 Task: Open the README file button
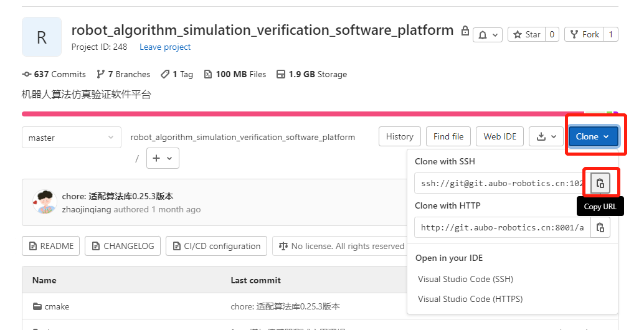coord(50,246)
